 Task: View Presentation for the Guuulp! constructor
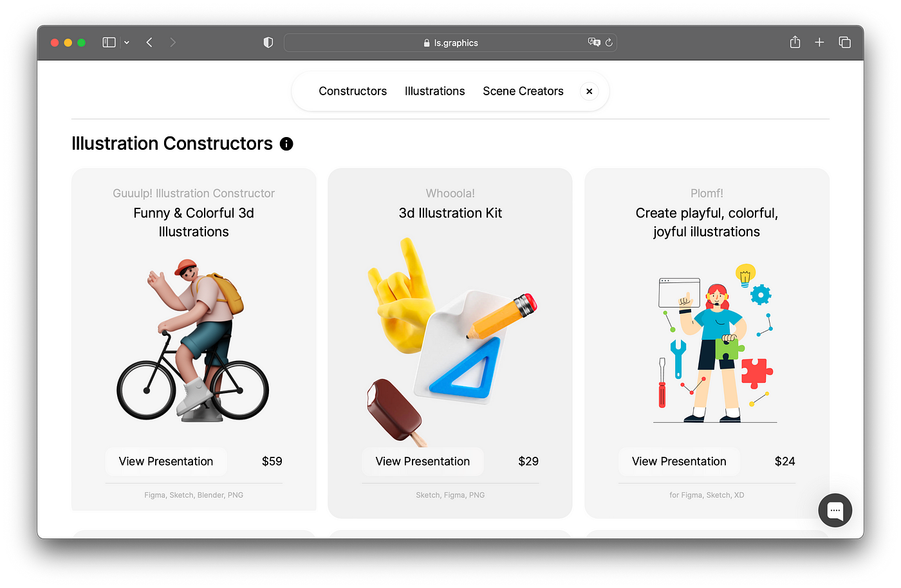pyautogui.click(x=166, y=461)
